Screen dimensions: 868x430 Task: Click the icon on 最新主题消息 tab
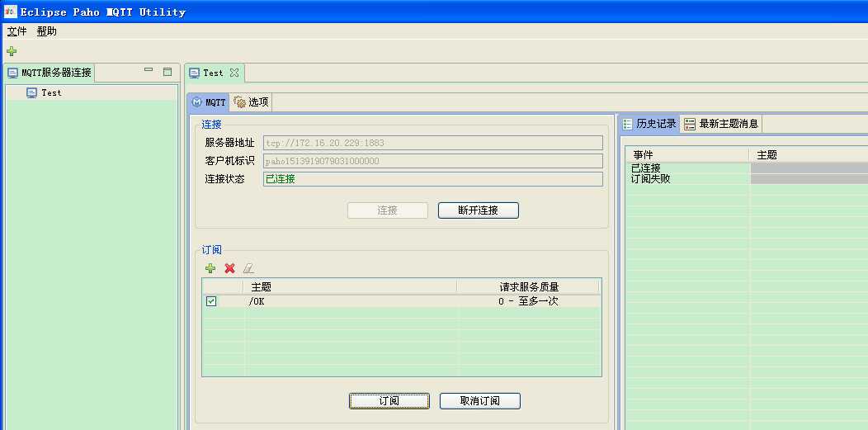coord(689,124)
